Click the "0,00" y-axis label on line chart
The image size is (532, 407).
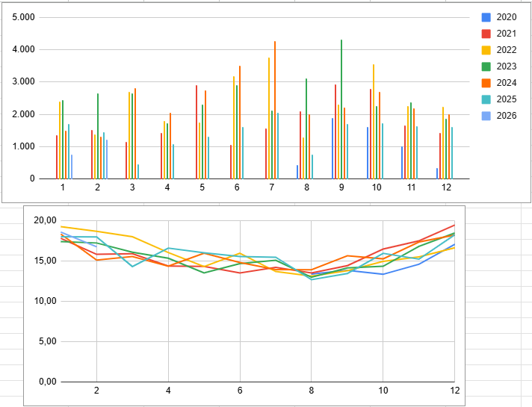coord(49,382)
